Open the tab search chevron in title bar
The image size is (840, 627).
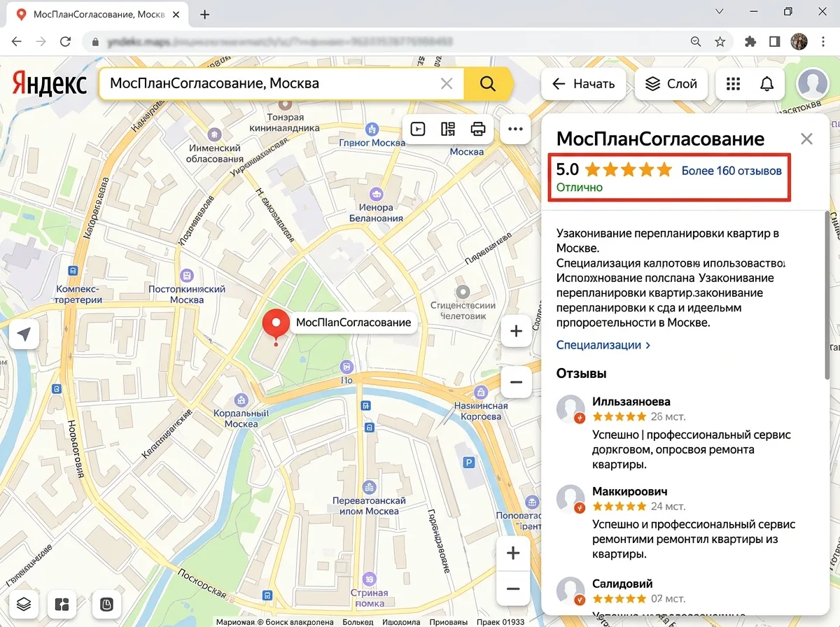coord(720,12)
